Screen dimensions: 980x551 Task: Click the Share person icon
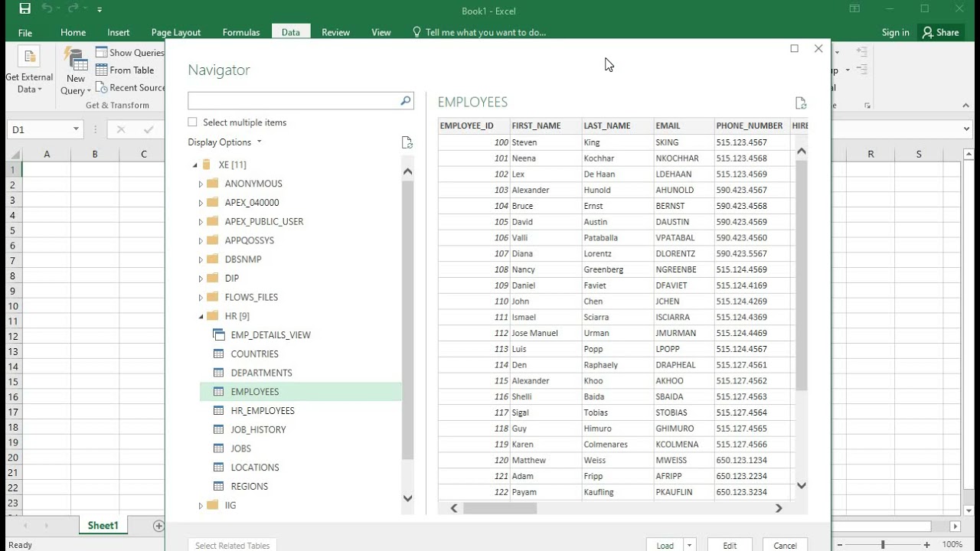[928, 32]
